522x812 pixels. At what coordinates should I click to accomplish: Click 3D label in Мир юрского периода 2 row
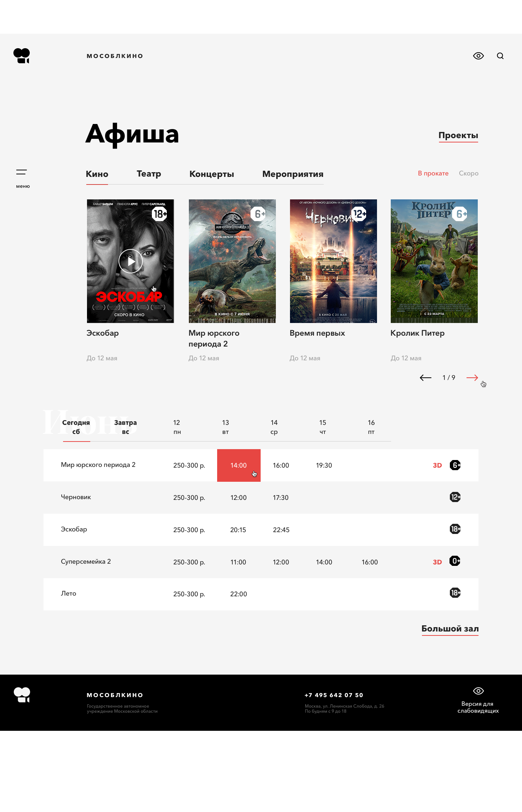pyautogui.click(x=438, y=465)
